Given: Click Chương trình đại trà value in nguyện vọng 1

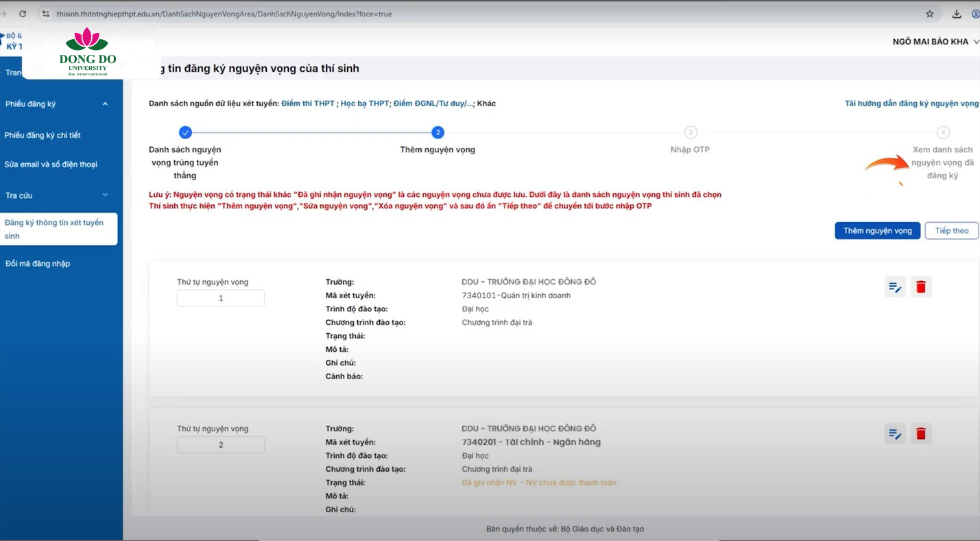Looking at the screenshot, I should (x=497, y=322).
